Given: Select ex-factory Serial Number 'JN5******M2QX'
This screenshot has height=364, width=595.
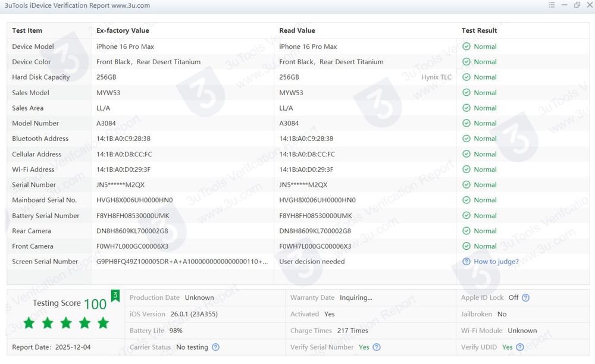Looking at the screenshot, I should click(120, 184).
